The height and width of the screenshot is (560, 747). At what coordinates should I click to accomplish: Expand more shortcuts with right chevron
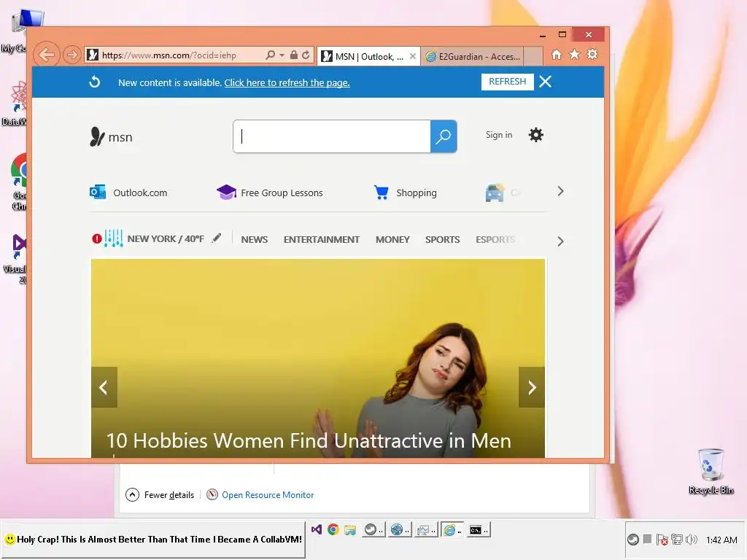pos(560,192)
